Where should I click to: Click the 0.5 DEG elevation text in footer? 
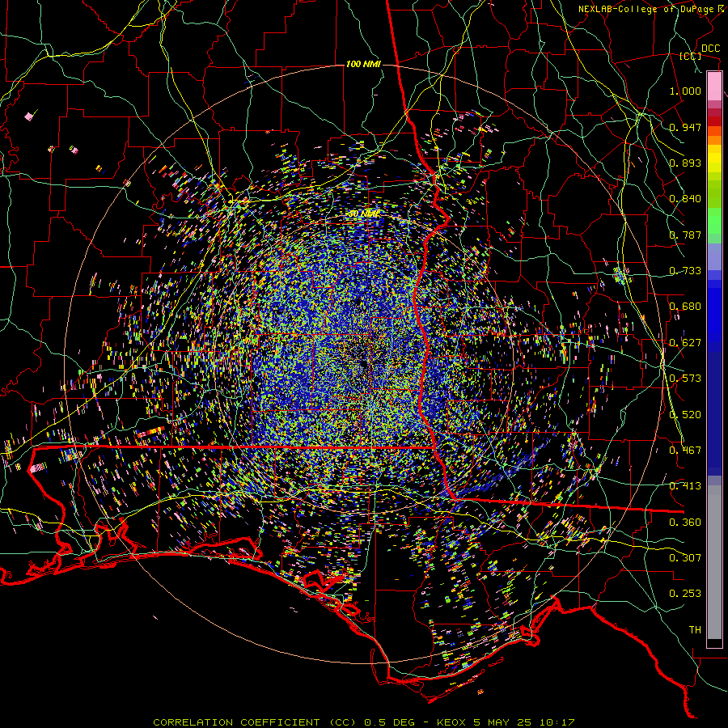coord(392,722)
